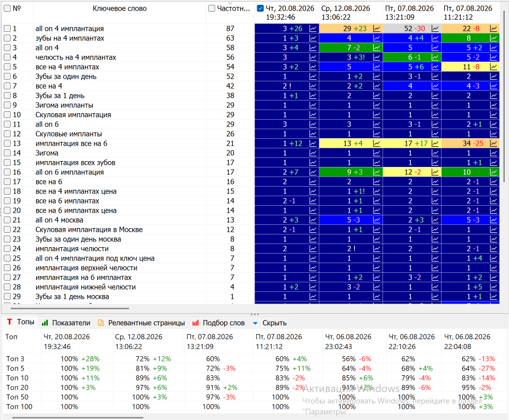Click the Топы panel's horizontal scrollbar
The width and height of the screenshot is (509, 420).
point(78,417)
